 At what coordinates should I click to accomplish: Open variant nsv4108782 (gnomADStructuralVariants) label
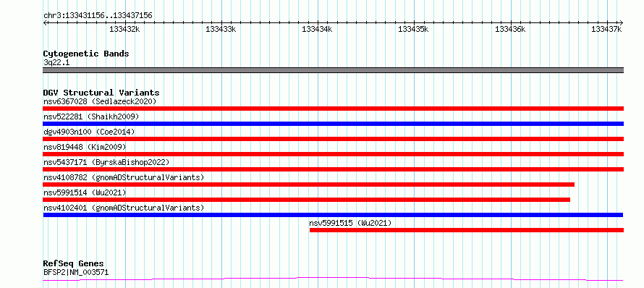124,177
